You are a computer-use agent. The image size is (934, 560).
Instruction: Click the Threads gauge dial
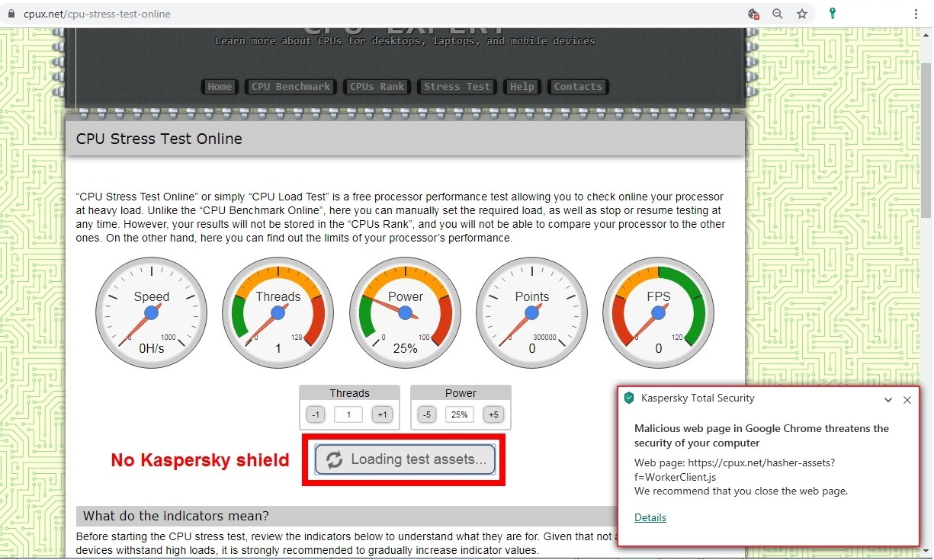(278, 313)
